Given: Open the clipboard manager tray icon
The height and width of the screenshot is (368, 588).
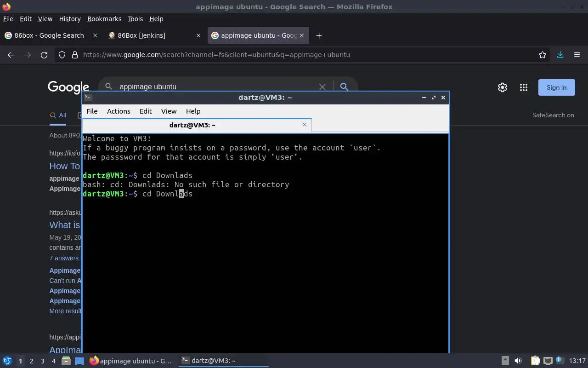Looking at the screenshot, I should [x=535, y=361].
